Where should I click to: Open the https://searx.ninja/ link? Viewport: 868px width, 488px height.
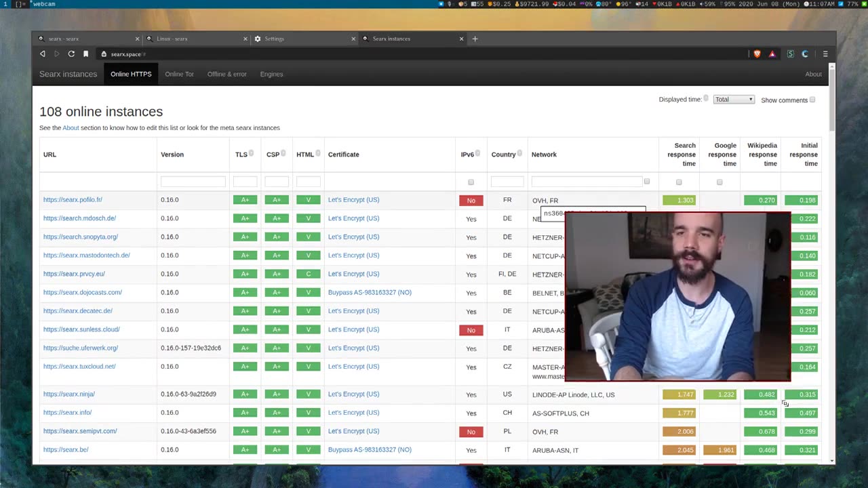click(x=69, y=394)
